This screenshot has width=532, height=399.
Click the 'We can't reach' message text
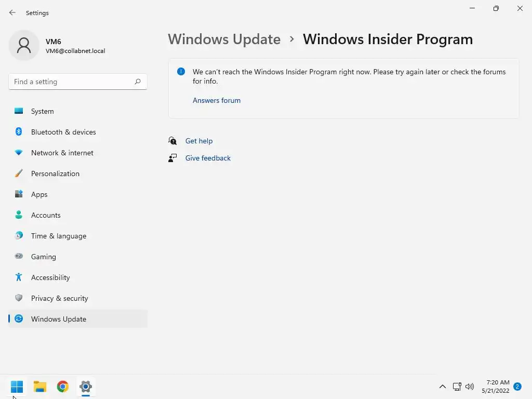[349, 76]
